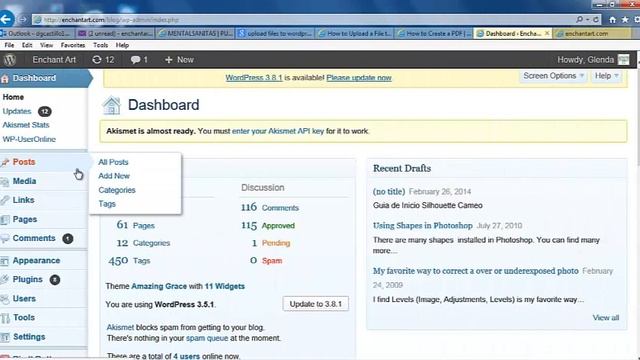
Task: Expand the Screen Options dropdown
Action: [x=553, y=76]
